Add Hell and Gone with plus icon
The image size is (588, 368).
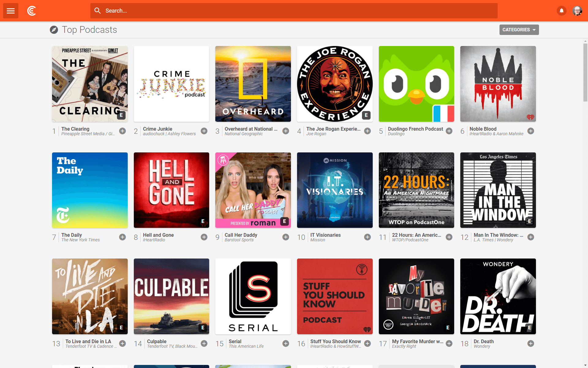204,237
